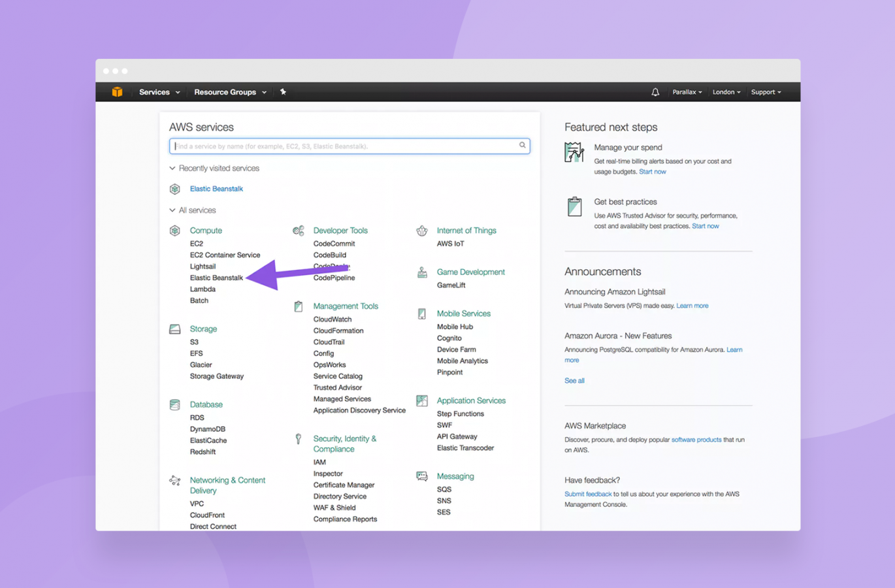Open IAM service
The height and width of the screenshot is (588, 895).
point(319,463)
